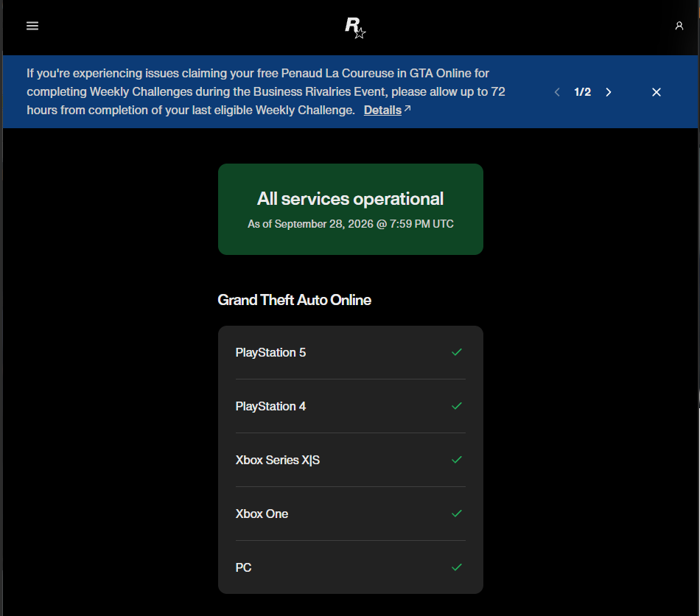Image resolution: width=700 pixels, height=616 pixels.
Task: Click Xbox One green status checkmark
Action: tap(457, 514)
